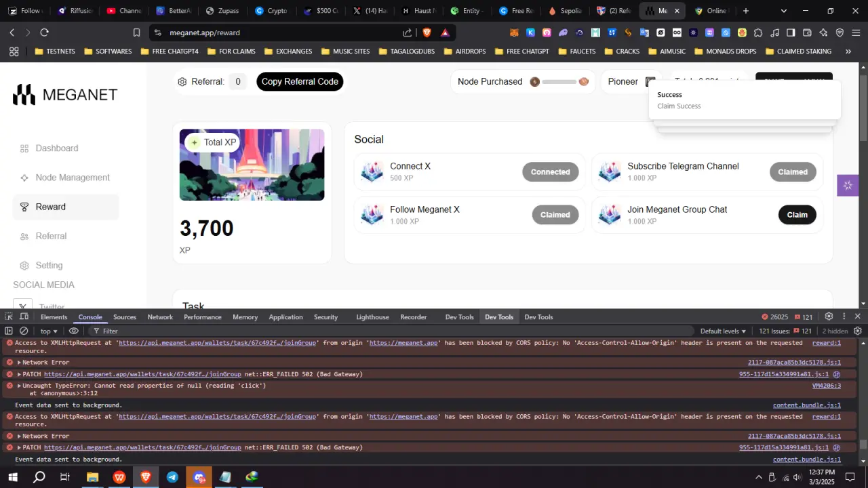Click the Brave Shields lion icon
Image resolution: width=868 pixels, height=488 pixels.
(427, 33)
